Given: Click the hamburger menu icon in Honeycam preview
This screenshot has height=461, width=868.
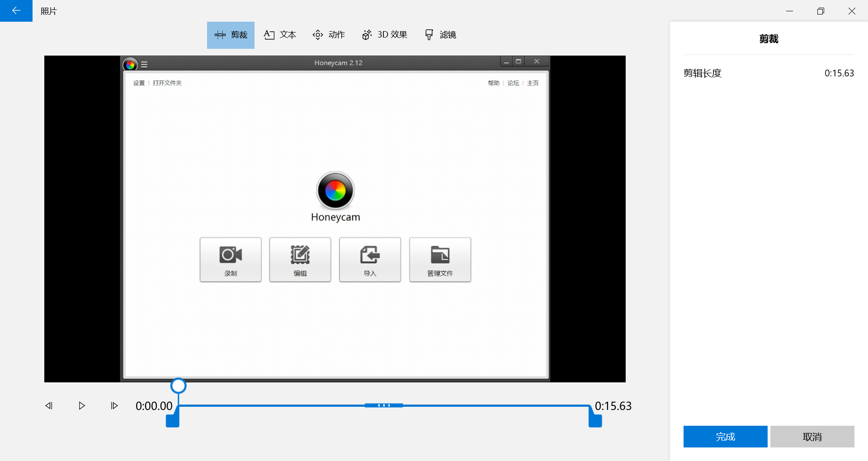Looking at the screenshot, I should 144,65.
